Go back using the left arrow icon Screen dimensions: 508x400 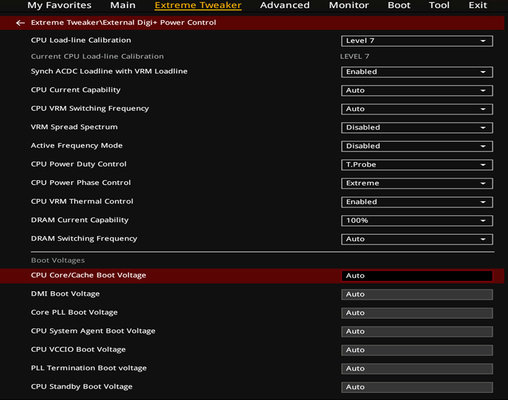[x=20, y=23]
